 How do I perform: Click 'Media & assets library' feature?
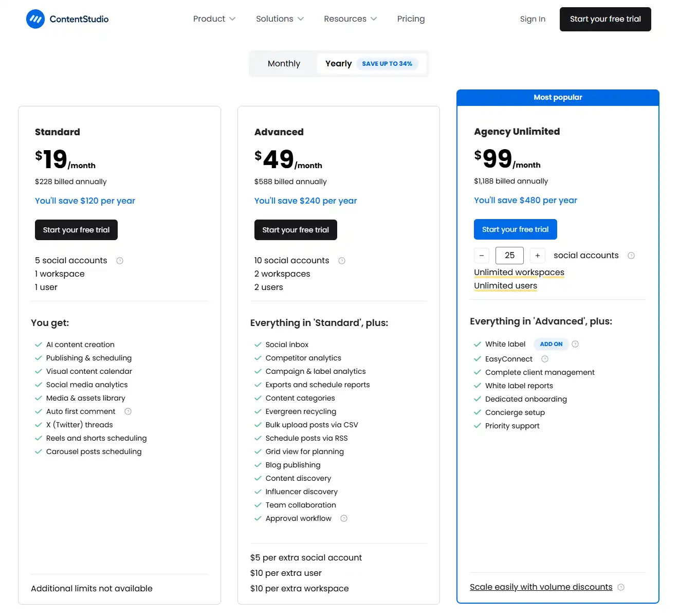point(85,398)
